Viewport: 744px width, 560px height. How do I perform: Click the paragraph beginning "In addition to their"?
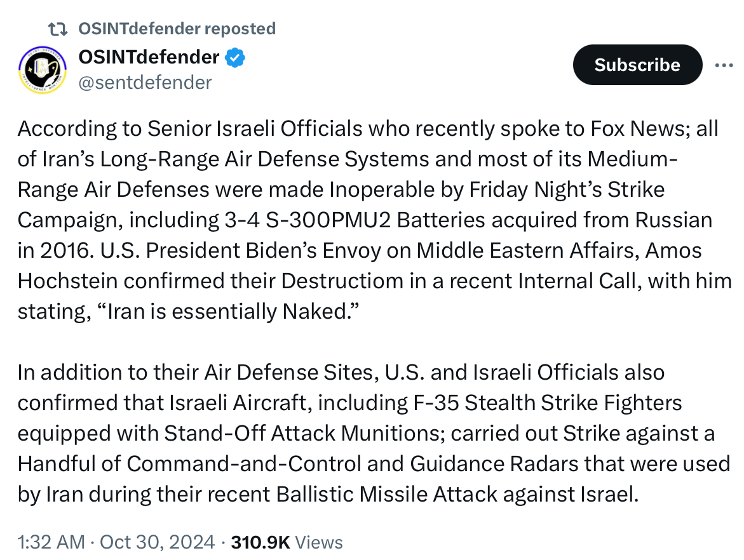tap(369, 433)
